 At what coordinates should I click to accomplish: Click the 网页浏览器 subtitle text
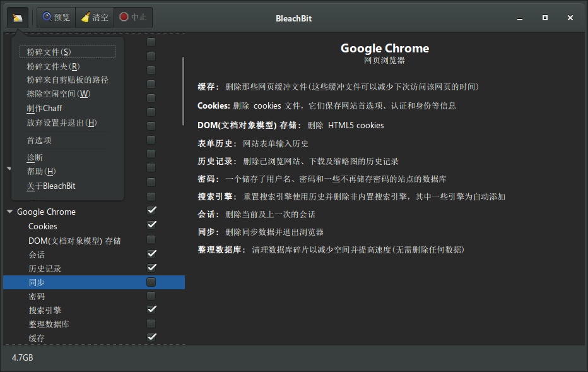(384, 61)
